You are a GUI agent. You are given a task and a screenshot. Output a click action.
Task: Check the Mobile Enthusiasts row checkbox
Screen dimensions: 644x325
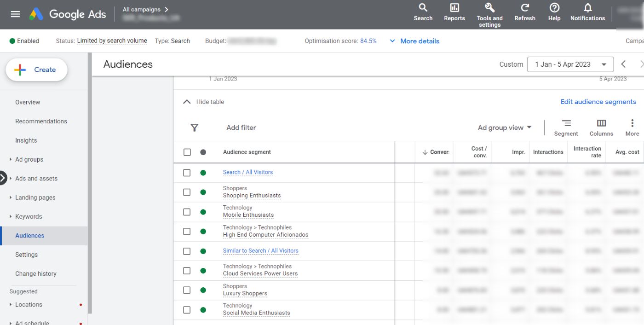click(186, 212)
